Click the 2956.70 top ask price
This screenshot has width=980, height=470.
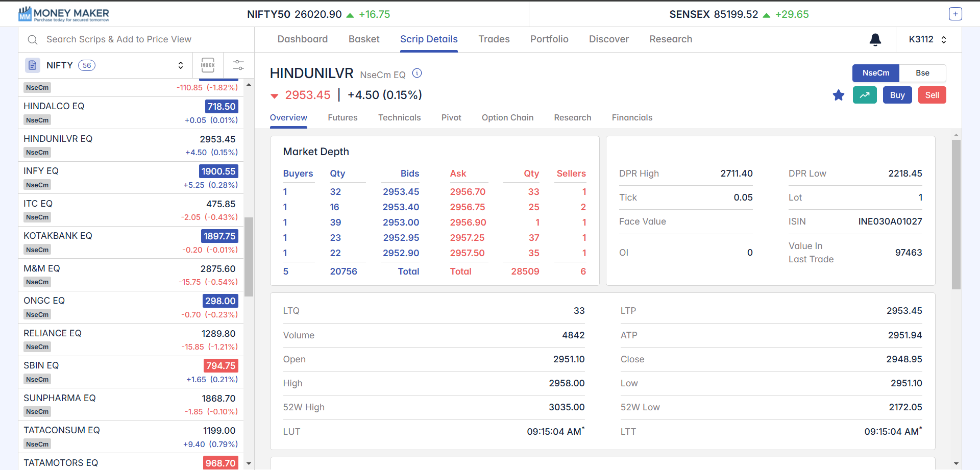(468, 192)
